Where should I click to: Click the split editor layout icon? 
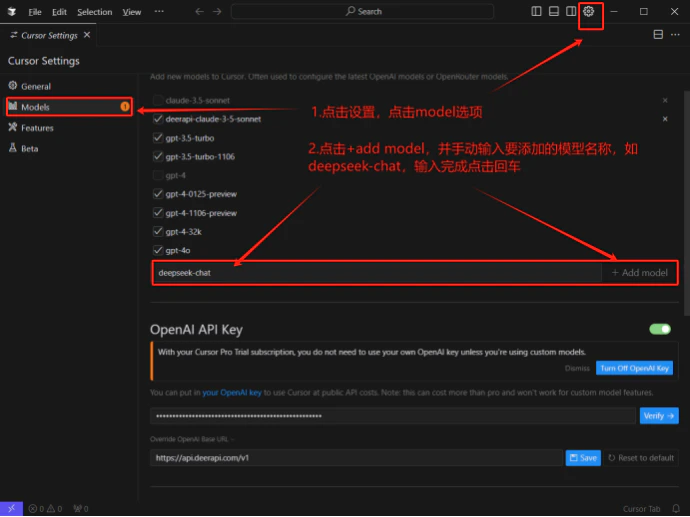pyautogui.click(x=658, y=34)
